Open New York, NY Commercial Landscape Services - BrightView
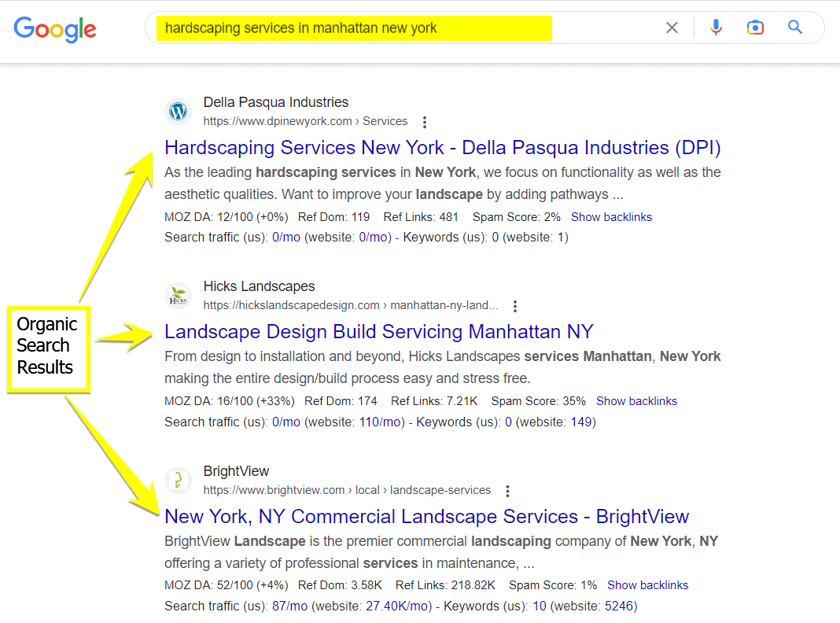Image resolution: width=840 pixels, height=623 pixels. [x=426, y=516]
